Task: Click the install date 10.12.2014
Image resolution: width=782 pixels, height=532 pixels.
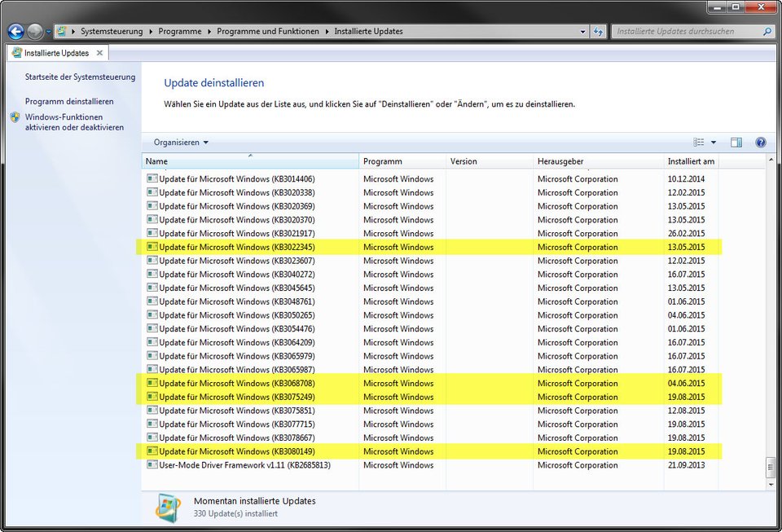Action: [686, 179]
